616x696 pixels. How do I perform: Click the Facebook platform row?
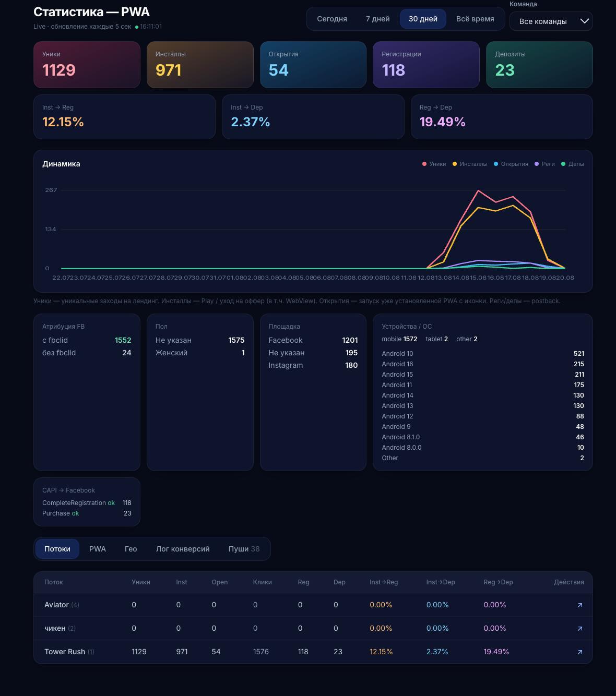click(313, 340)
